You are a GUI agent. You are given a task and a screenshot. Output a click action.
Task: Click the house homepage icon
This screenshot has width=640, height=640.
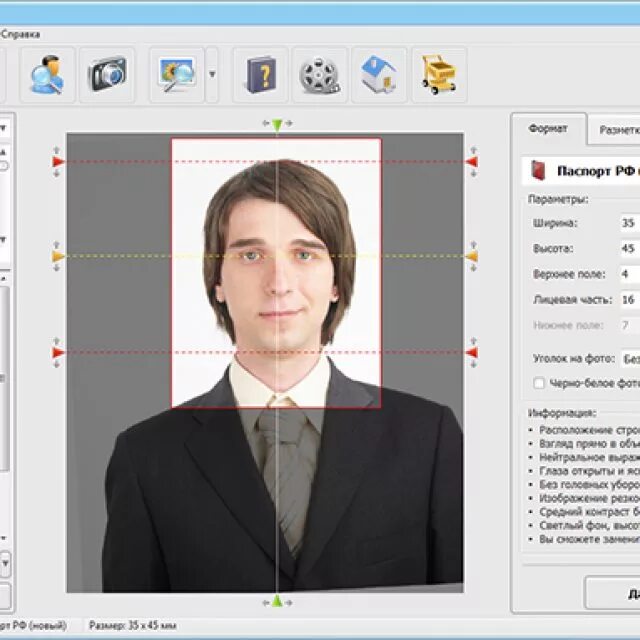tap(379, 75)
